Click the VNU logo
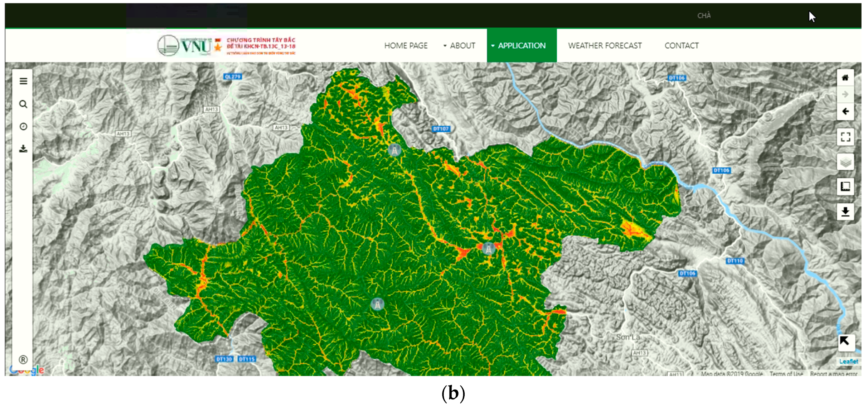The image size is (868, 409). [x=185, y=46]
